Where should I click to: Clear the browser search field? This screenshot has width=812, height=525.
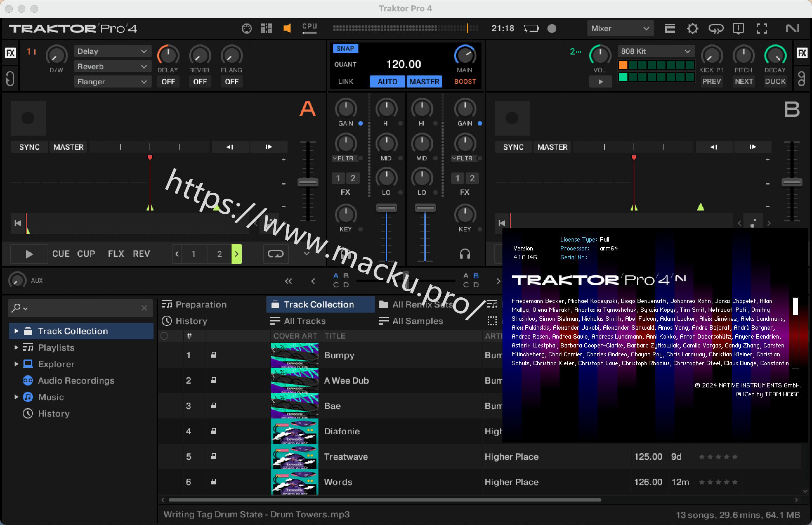point(144,308)
